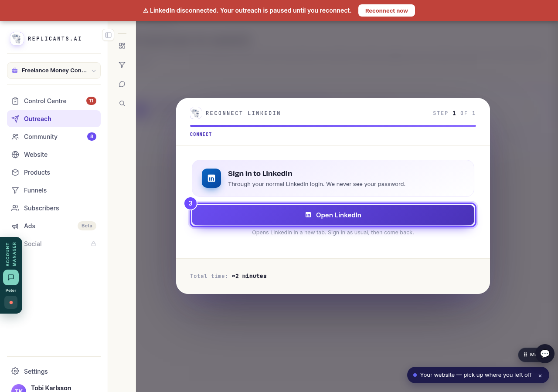Click the Replicants logo in Reconnect dialog header
This screenshot has height=392, width=558.
coord(196,113)
